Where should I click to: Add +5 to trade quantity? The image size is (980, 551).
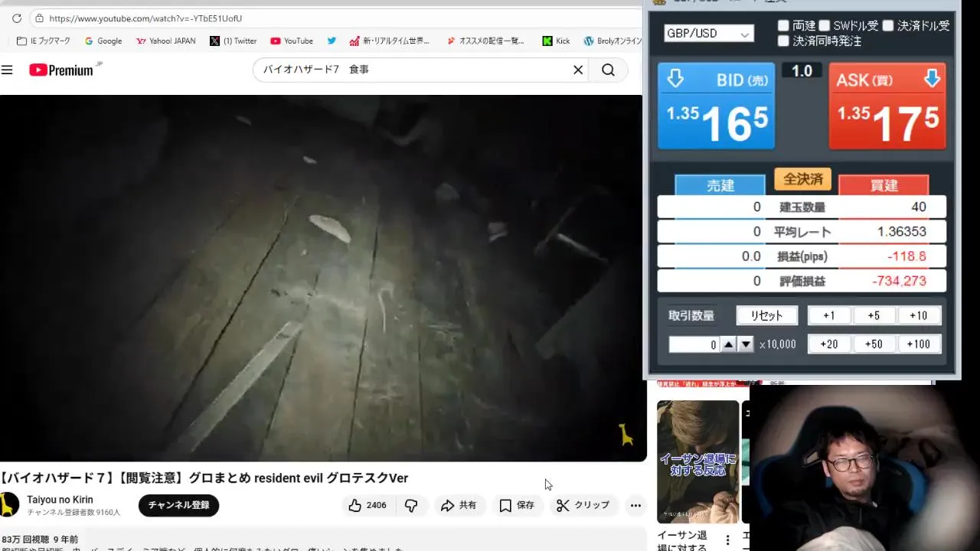[874, 315]
